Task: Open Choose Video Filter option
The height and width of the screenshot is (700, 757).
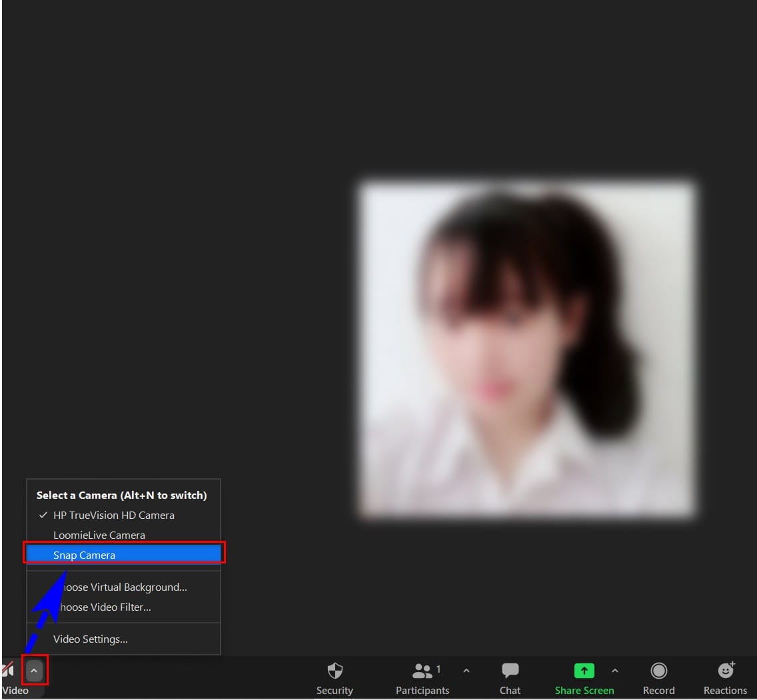Action: click(123, 607)
